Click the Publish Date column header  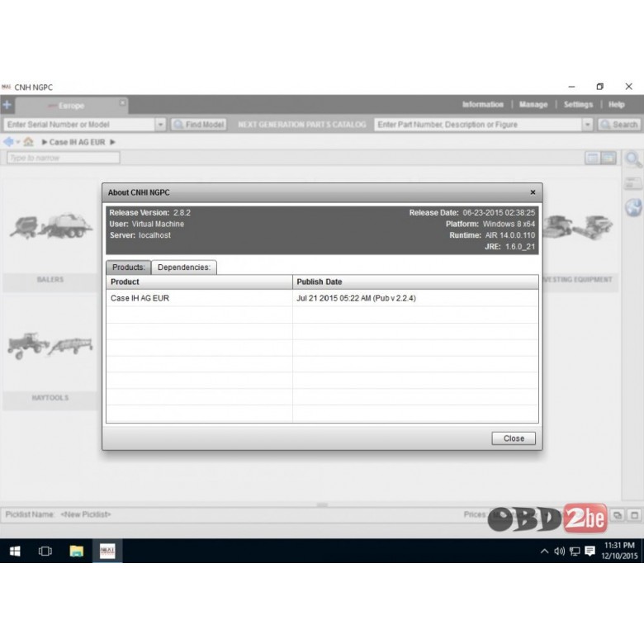[x=415, y=282]
